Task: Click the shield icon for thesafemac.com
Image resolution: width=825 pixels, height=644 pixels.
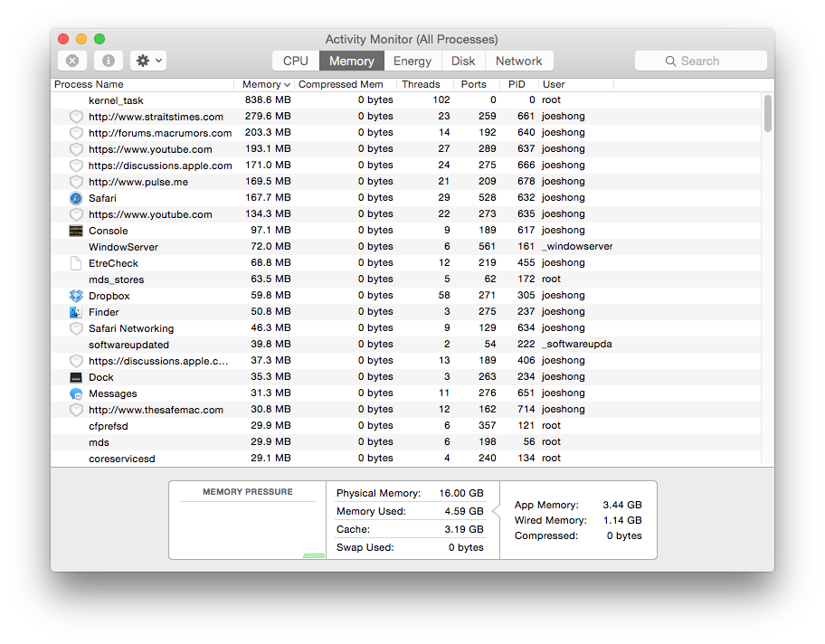Action: (76, 410)
